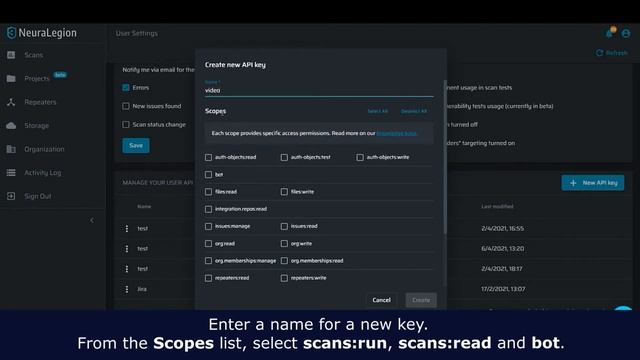Screen dimensions: 640x360
Task: Open the Repeaters sidebar icon
Action: (11, 102)
